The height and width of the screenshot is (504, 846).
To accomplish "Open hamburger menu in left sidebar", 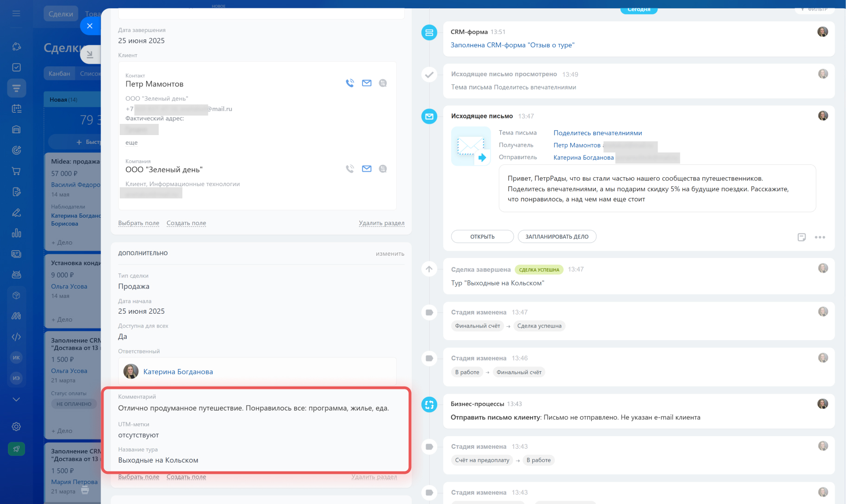I will click(16, 13).
